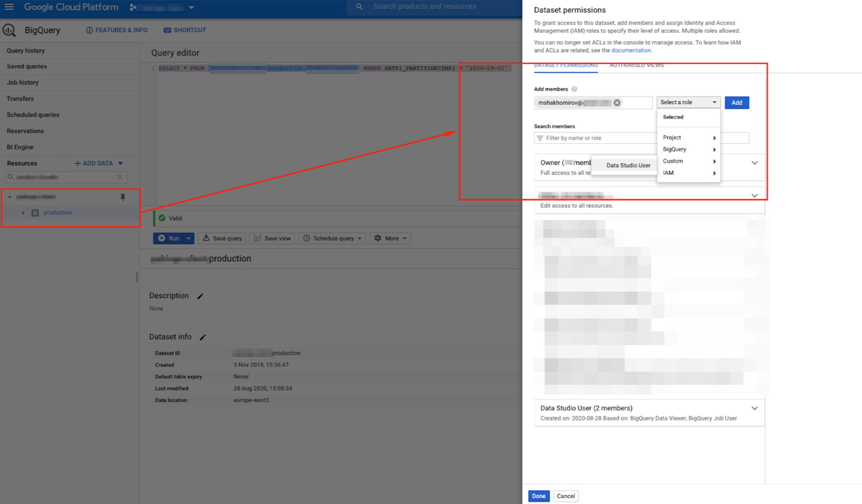Click the BigQuery logo icon
The width and height of the screenshot is (862, 504).
click(9, 30)
